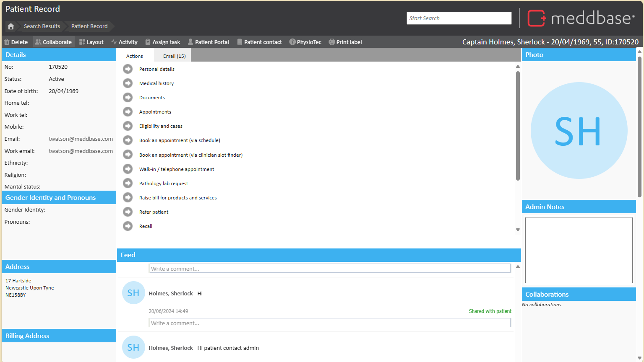Screen dimensions: 644x362
Task: Open the Collaborate toolbar option
Action: point(53,42)
